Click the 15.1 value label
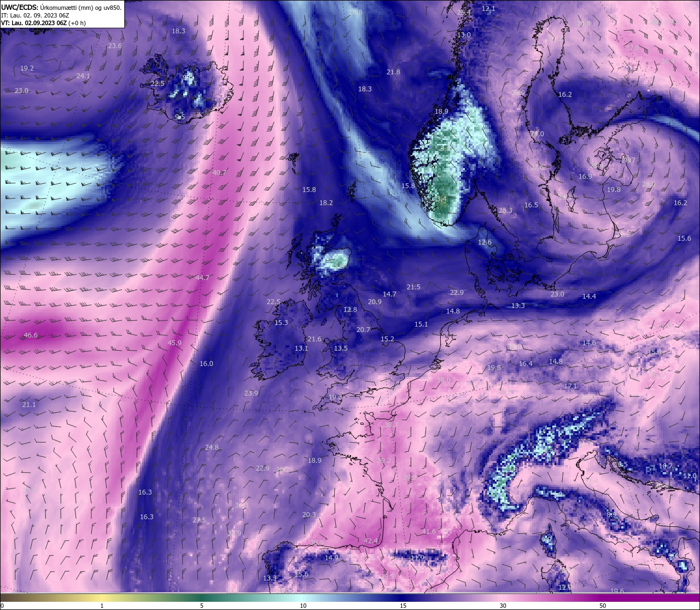Viewport: 700px width, 610px height. tap(421, 324)
